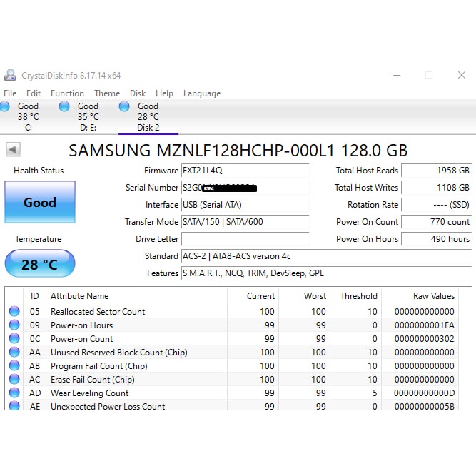Viewport: 476px width, 476px height.
Task: Click the Good health status button
Action: (x=40, y=203)
